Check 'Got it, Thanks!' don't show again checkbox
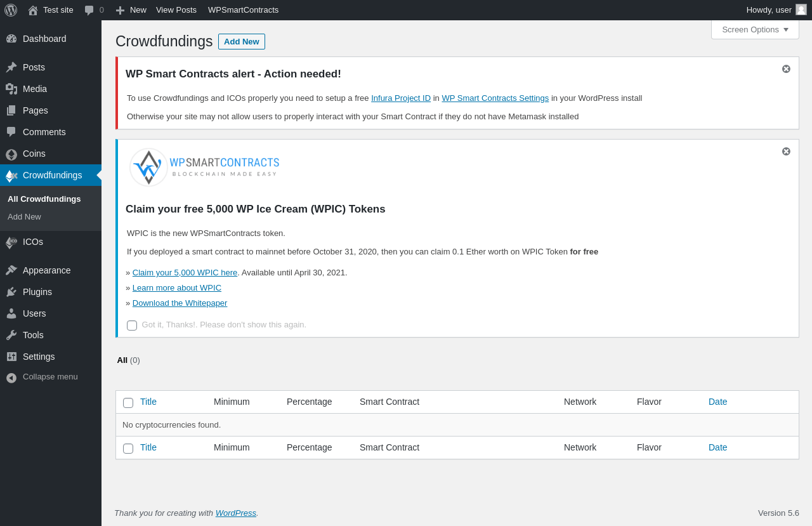Screen dimensions: 812x526 [x=132, y=325]
